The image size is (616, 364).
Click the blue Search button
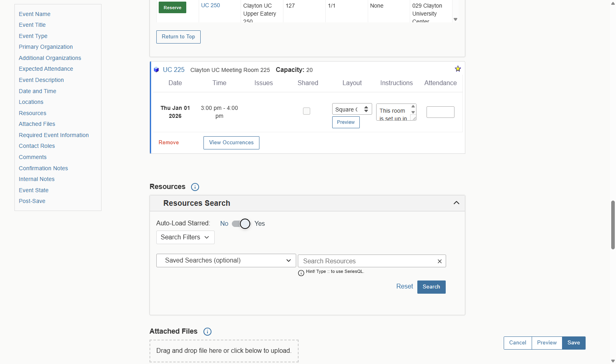point(431,287)
